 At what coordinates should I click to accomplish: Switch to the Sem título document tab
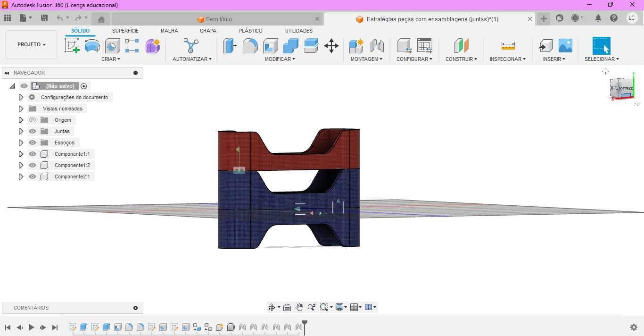[218, 19]
